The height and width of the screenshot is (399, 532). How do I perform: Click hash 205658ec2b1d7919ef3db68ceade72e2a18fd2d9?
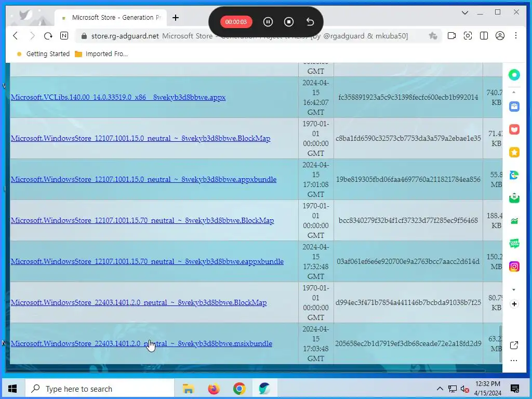coord(408,344)
